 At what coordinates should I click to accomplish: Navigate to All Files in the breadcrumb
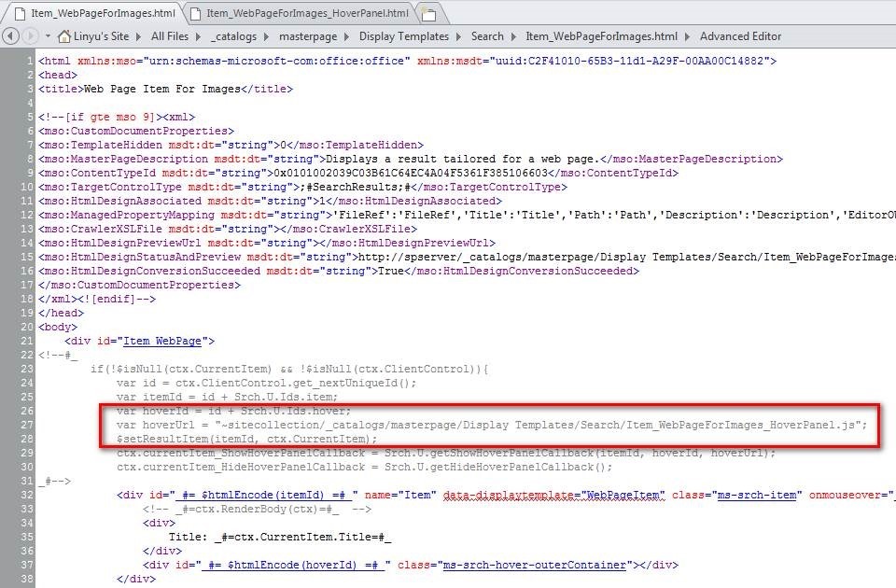pos(170,36)
